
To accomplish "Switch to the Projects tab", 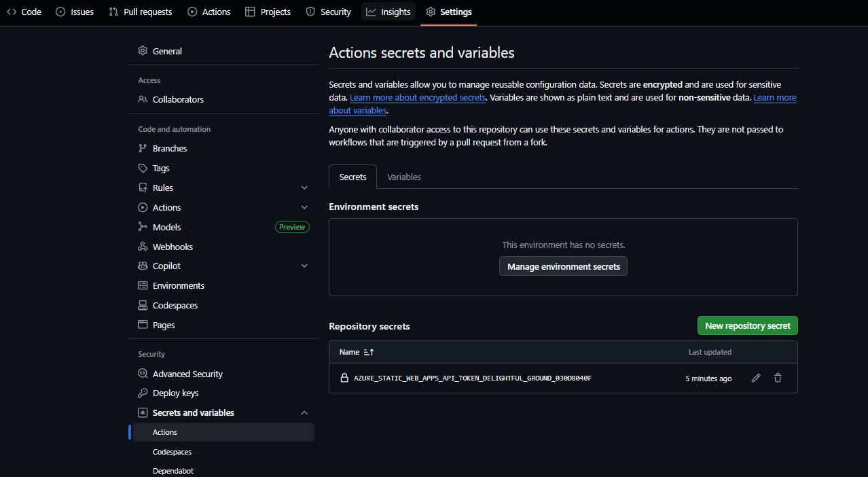I will coord(268,12).
